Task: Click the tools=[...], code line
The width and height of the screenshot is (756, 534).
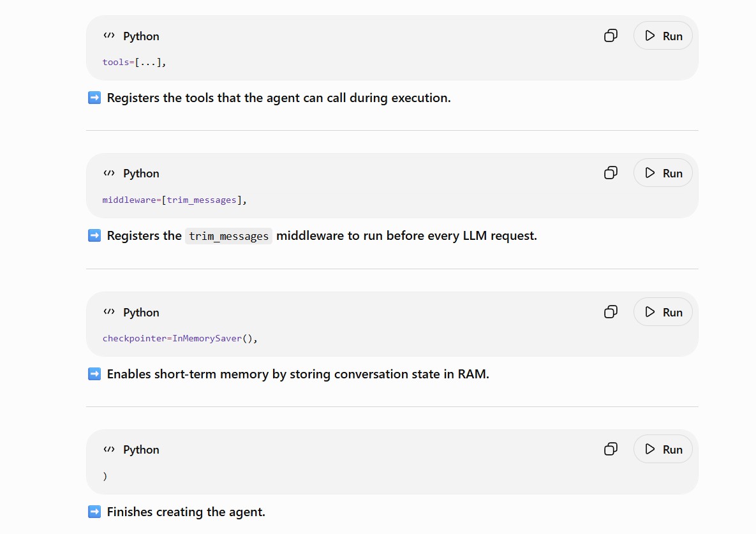Action: tap(134, 62)
